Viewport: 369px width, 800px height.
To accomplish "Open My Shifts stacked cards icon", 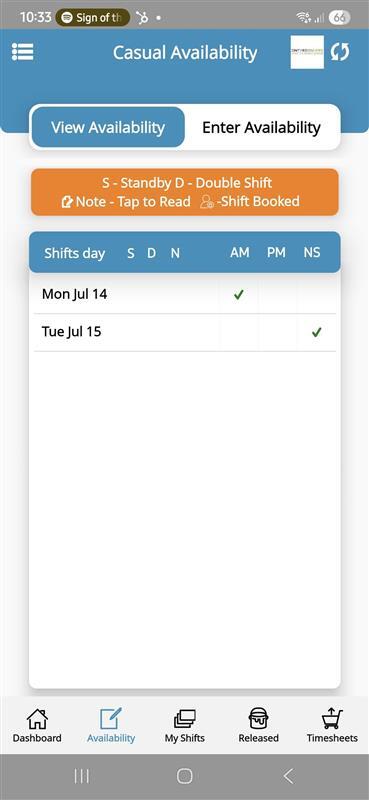I will click(185, 719).
